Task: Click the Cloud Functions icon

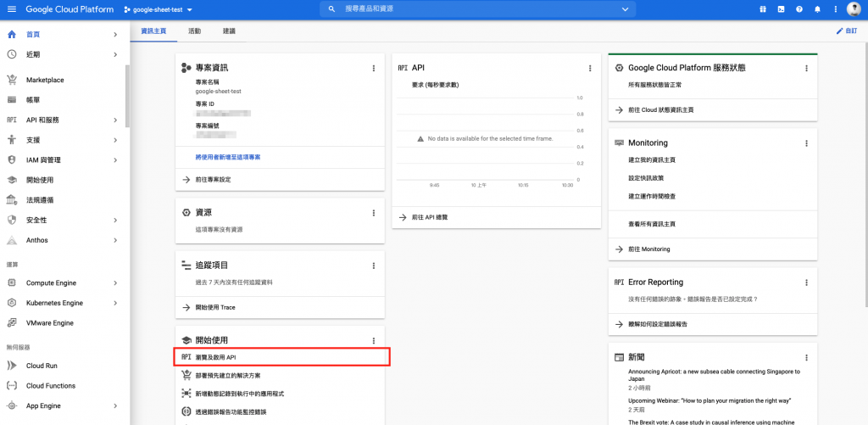Action: pos(12,386)
